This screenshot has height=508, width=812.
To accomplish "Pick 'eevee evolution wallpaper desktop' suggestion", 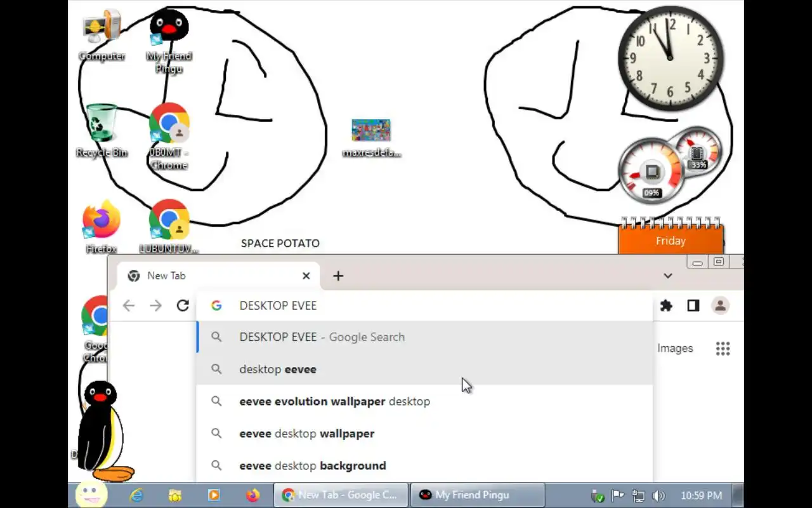I will click(424, 401).
